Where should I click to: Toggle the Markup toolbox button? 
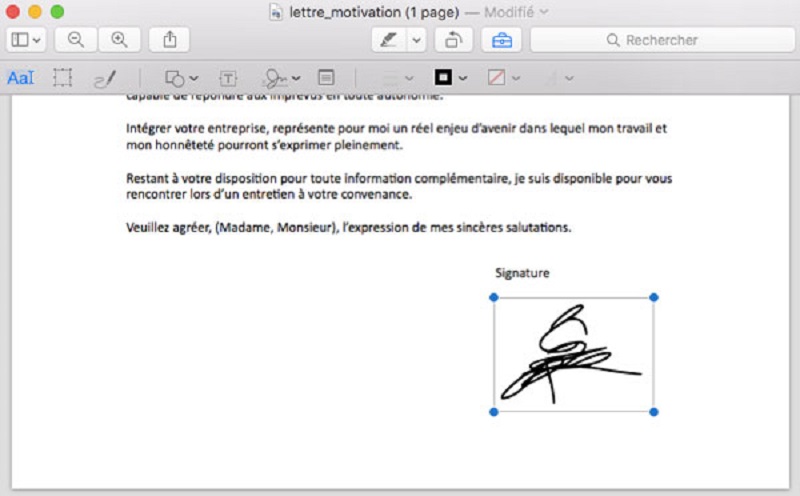point(502,40)
